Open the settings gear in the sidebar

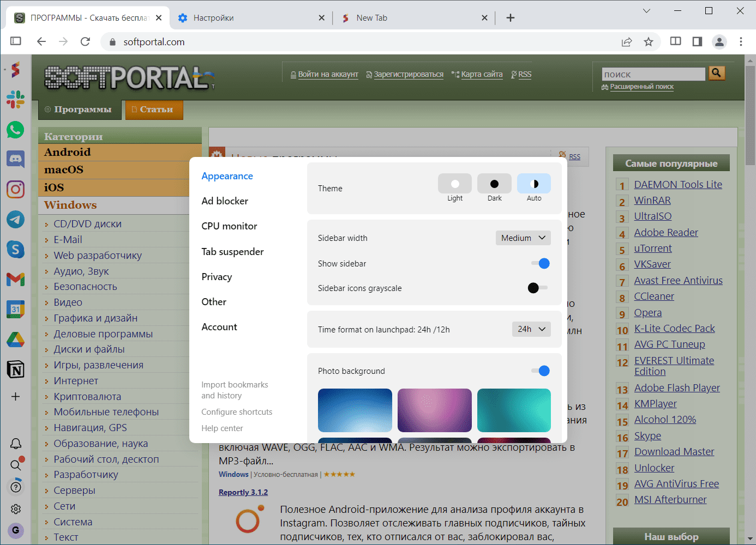(x=16, y=508)
